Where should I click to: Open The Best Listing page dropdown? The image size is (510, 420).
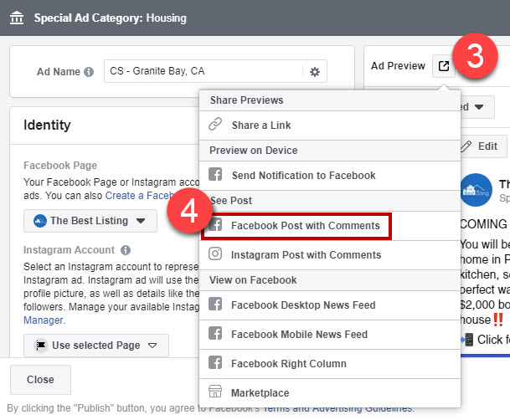pyautogui.click(x=90, y=221)
